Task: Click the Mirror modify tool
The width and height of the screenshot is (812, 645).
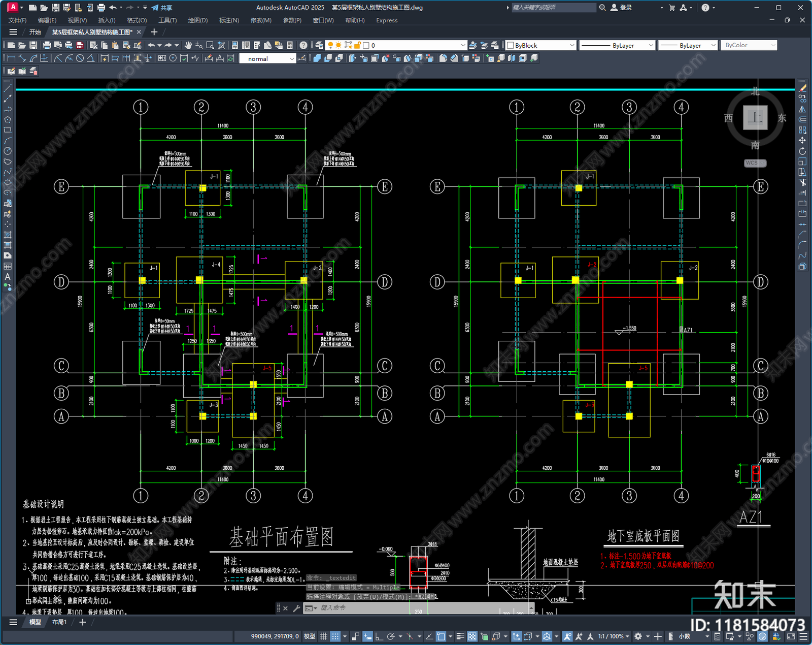Action: point(802,109)
